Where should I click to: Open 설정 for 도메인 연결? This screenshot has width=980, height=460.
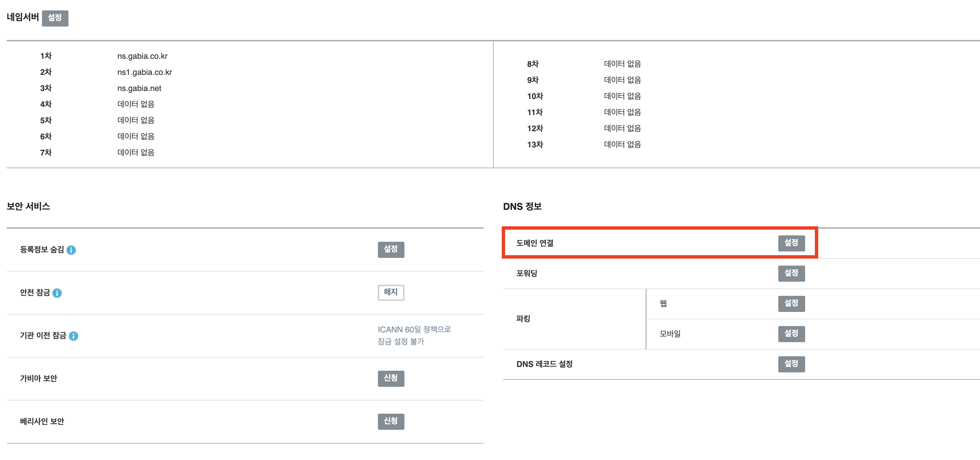tap(791, 243)
